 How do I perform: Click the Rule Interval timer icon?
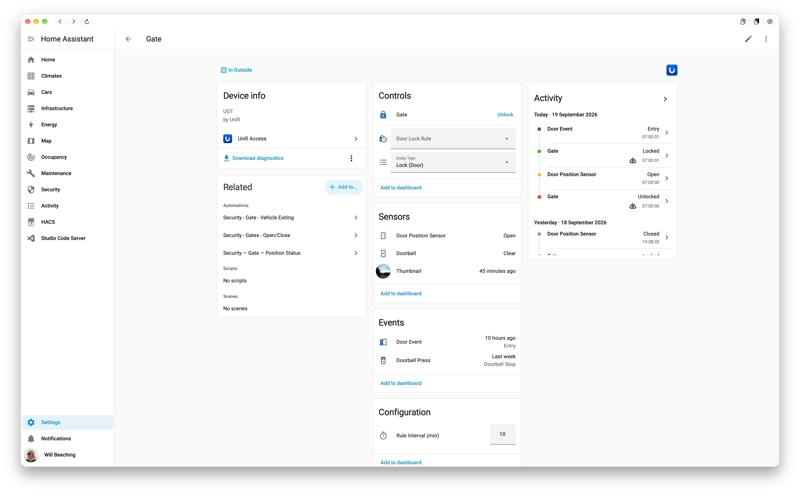click(383, 436)
